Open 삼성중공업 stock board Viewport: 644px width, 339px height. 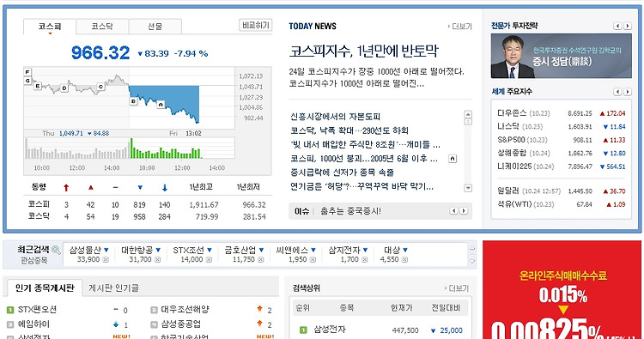[x=180, y=324]
